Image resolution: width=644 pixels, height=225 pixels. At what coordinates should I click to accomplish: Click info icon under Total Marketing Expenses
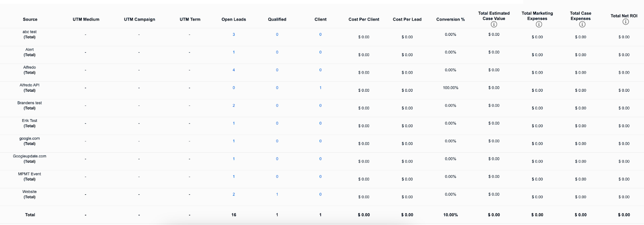click(539, 25)
